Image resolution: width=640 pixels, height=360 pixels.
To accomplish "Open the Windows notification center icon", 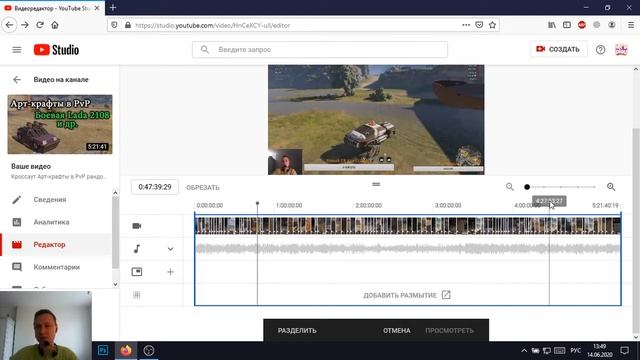I will (624, 351).
